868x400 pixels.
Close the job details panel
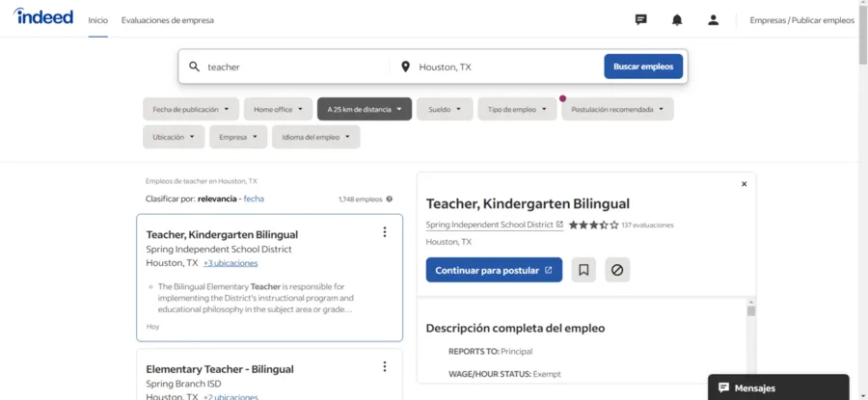[x=744, y=184]
